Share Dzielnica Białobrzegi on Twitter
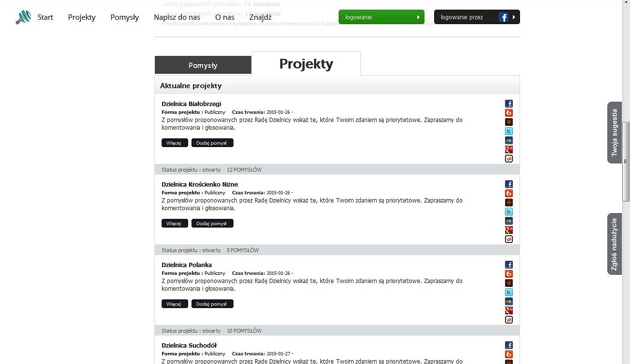 click(509, 131)
